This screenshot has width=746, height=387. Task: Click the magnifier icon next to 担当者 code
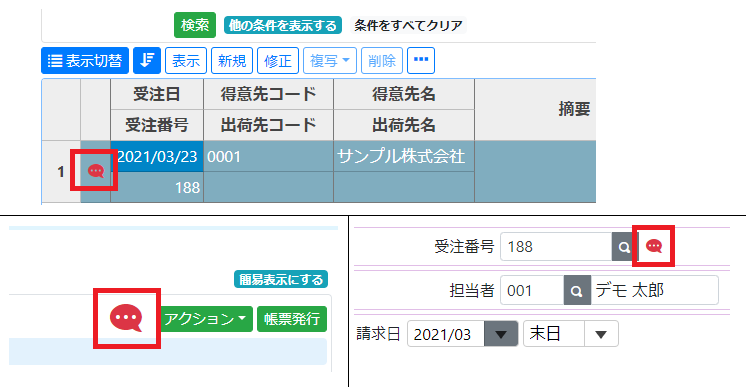coord(577,290)
